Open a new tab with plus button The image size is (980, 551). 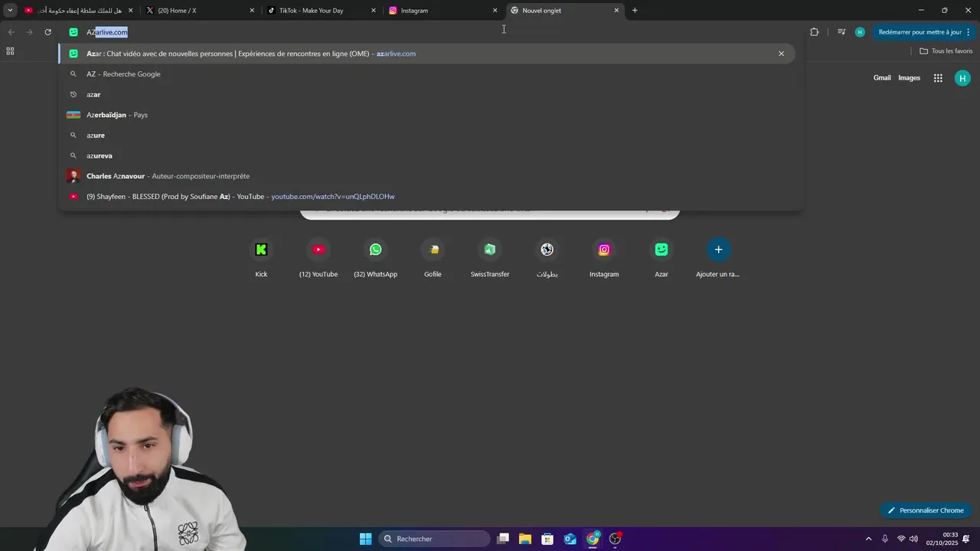tap(635, 11)
